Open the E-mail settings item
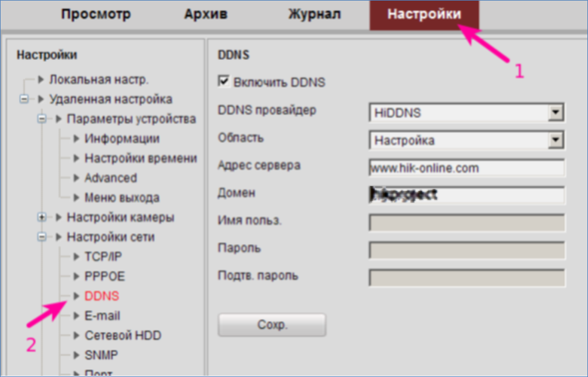Image resolution: width=588 pixels, height=377 pixels. (x=102, y=316)
